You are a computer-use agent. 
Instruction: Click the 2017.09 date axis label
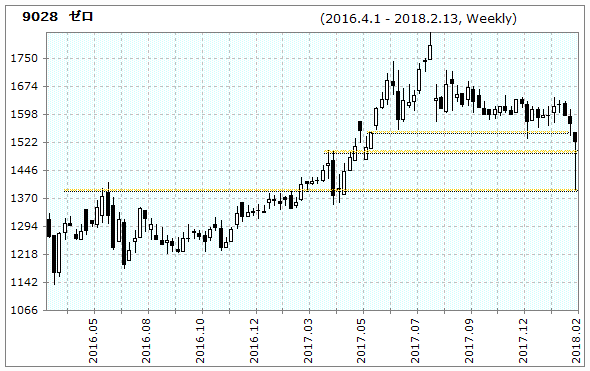(469, 341)
